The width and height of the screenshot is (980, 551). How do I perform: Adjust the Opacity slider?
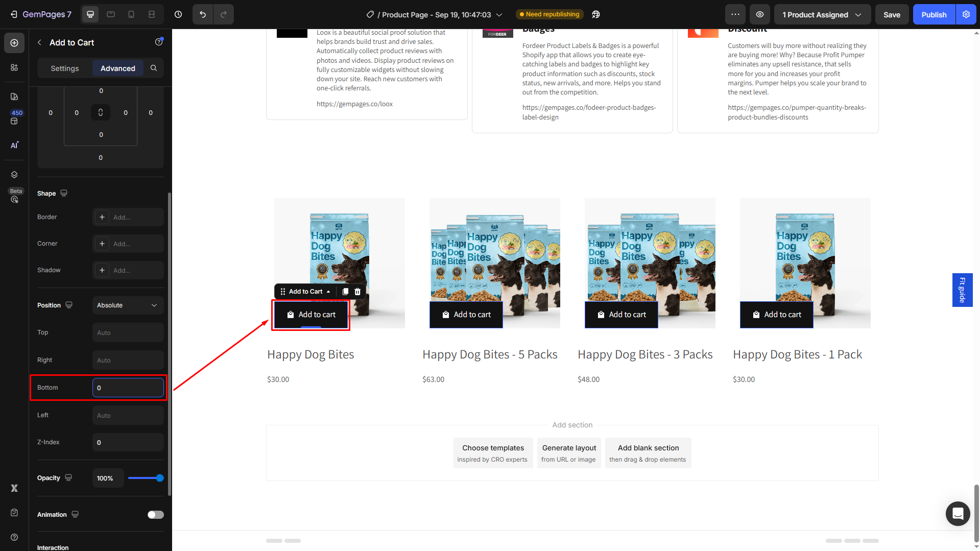coord(146,478)
